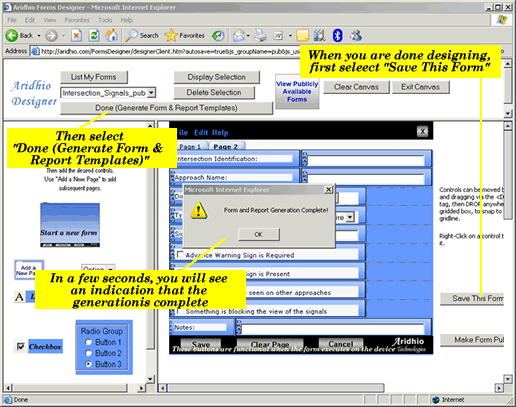Open Favorites star in the toolbar

pos(171,35)
